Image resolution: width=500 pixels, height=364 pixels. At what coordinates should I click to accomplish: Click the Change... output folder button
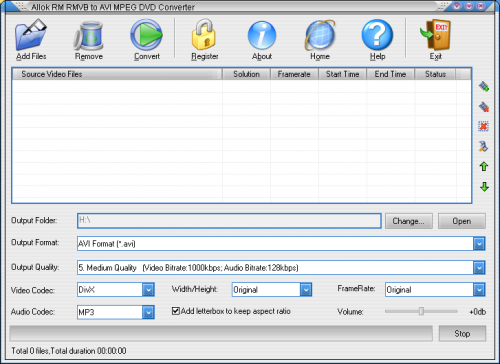tap(409, 221)
